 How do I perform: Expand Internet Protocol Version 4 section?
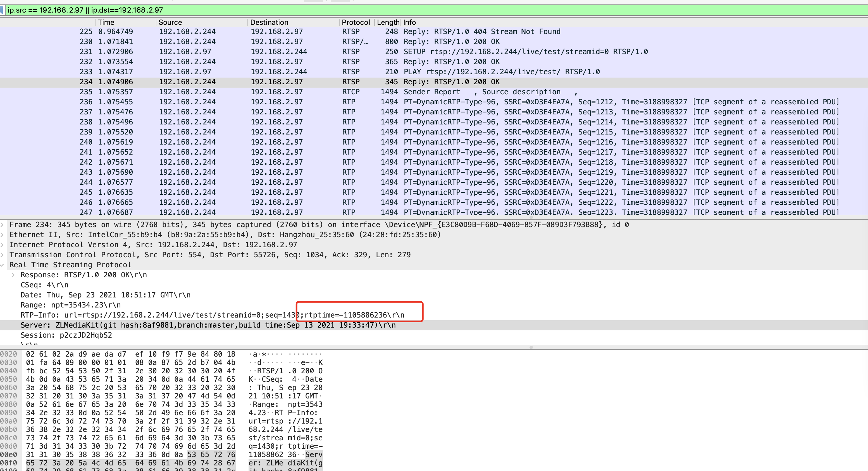2,245
